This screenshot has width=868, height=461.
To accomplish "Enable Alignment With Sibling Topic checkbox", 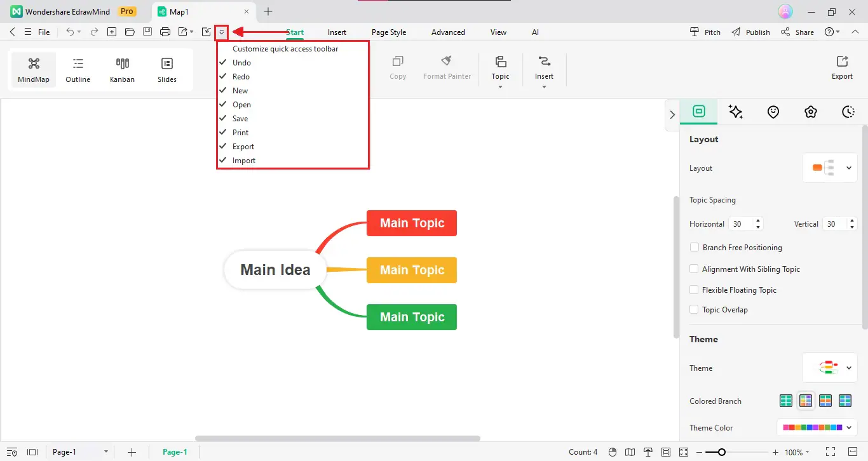I will tap(694, 269).
